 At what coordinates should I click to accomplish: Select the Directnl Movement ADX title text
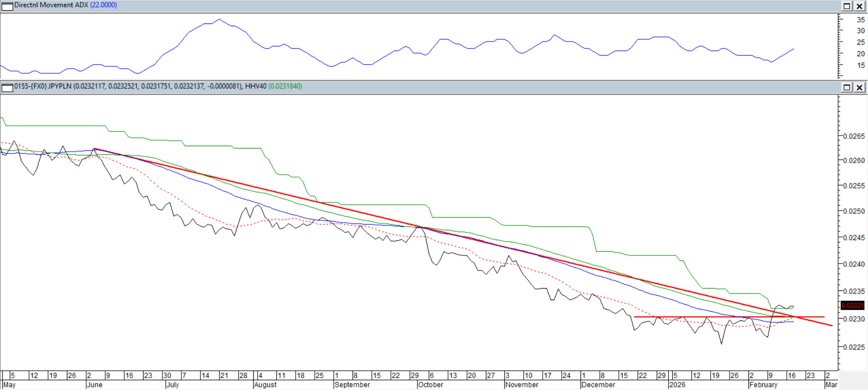point(51,5)
